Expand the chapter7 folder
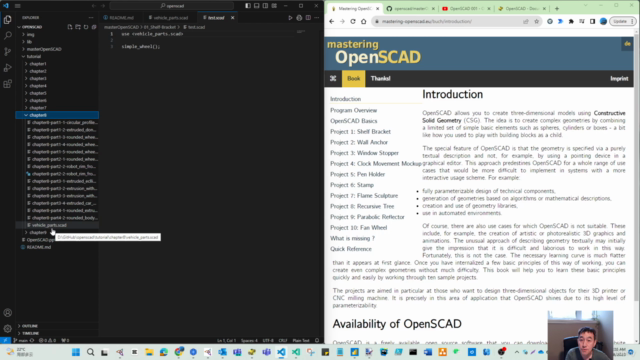The image size is (640, 360). point(38,108)
